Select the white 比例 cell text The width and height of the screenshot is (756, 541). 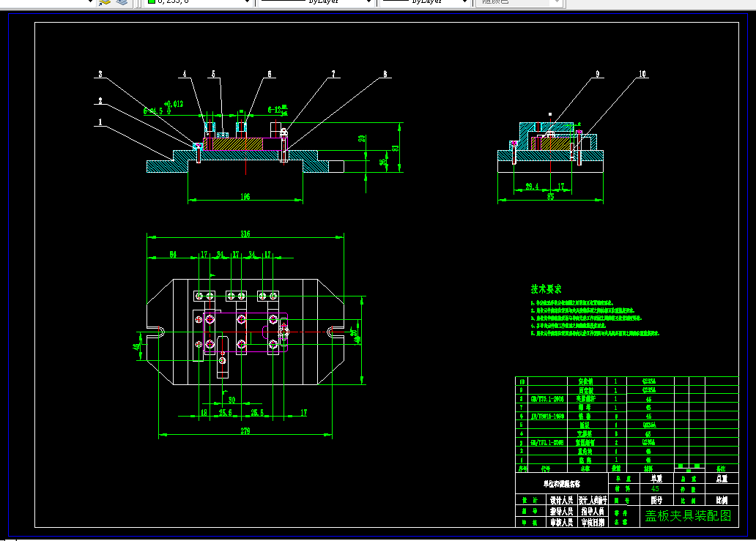[x=722, y=501]
